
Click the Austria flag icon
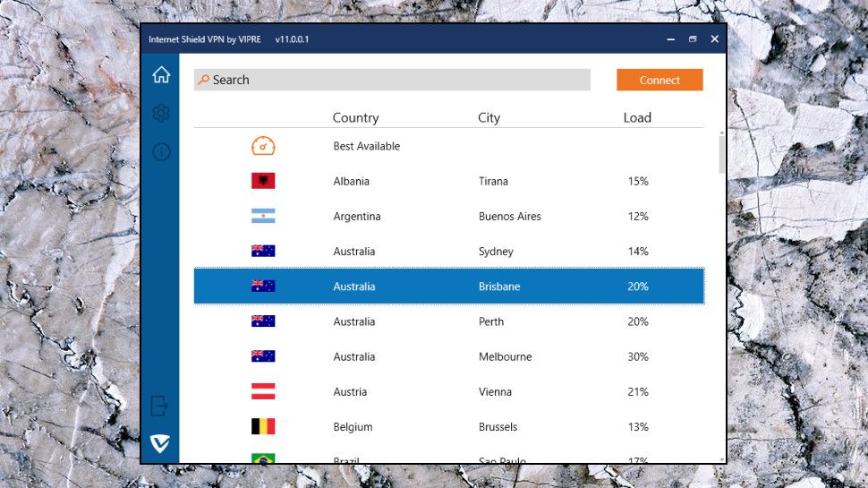pyautogui.click(x=263, y=391)
